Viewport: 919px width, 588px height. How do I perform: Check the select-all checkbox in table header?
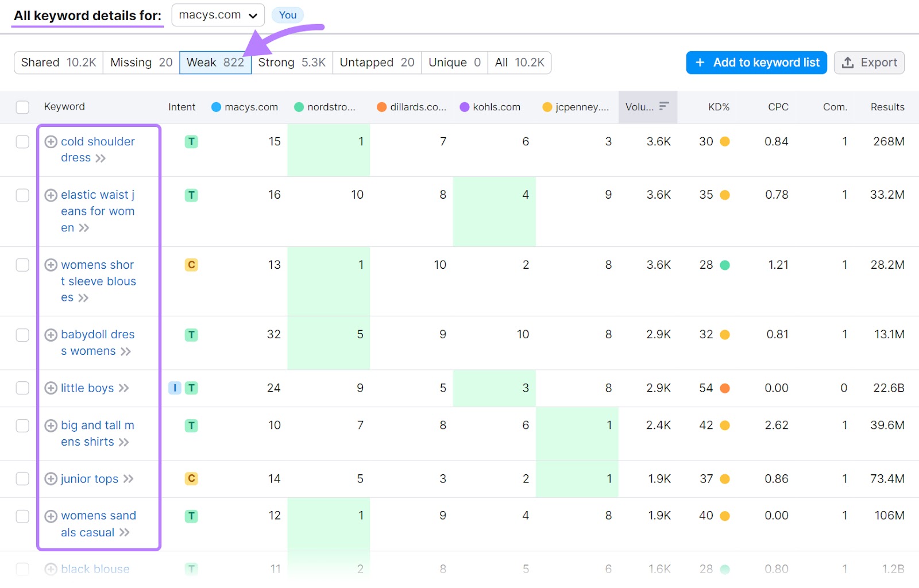(22, 107)
